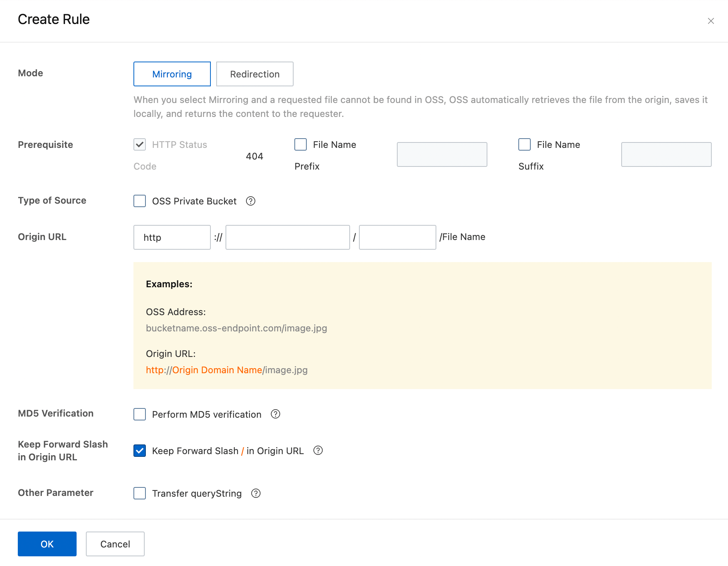728x566 pixels.
Task: Select Mirroring mode
Action: [172, 74]
